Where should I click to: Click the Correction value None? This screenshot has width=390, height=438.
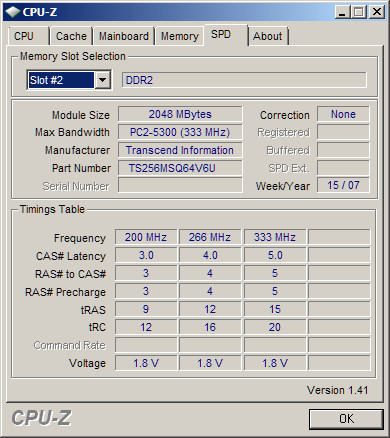coord(343,114)
